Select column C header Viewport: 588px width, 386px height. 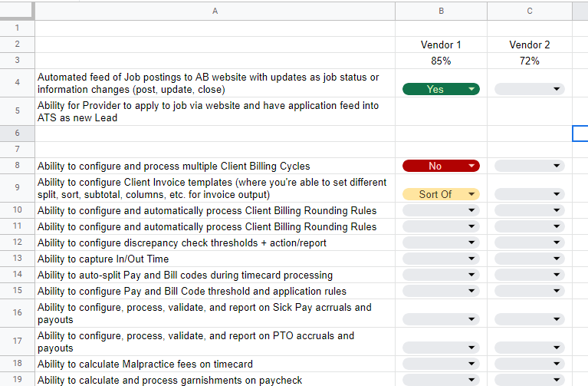pos(530,11)
